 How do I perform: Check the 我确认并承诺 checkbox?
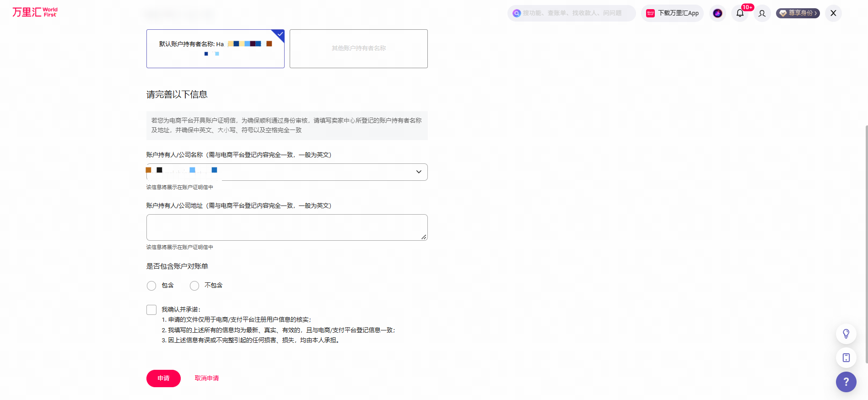click(151, 310)
